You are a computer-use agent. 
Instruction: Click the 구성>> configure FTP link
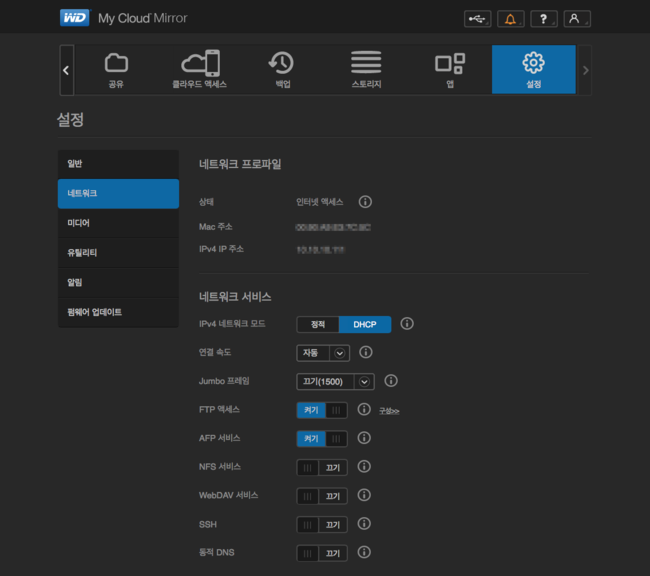coord(389,411)
